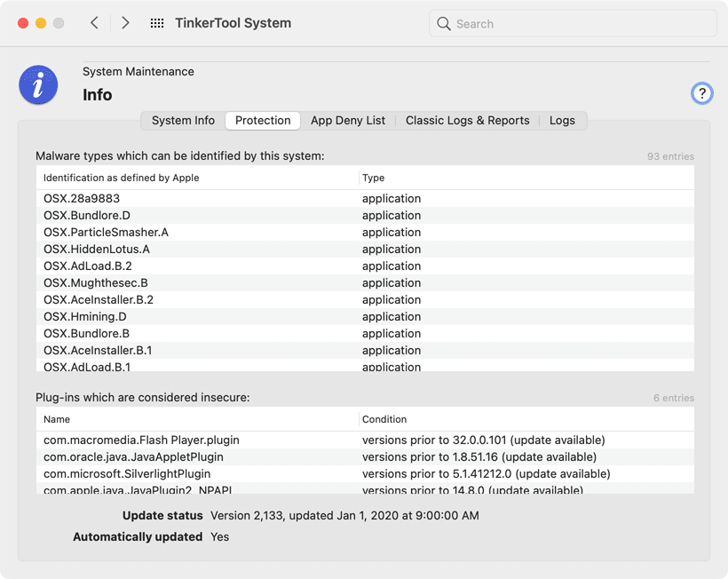Click 'Yes' next to Automatically updated
728x579 pixels.
219,536
